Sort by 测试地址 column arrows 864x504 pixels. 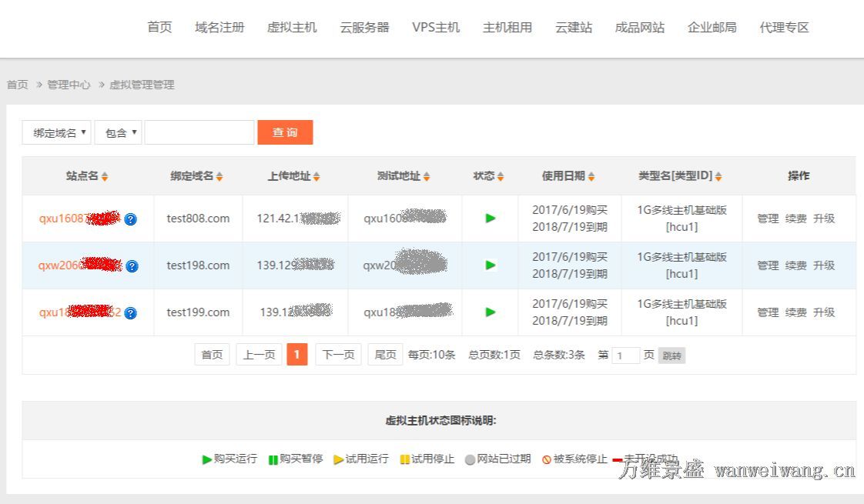click(x=427, y=176)
